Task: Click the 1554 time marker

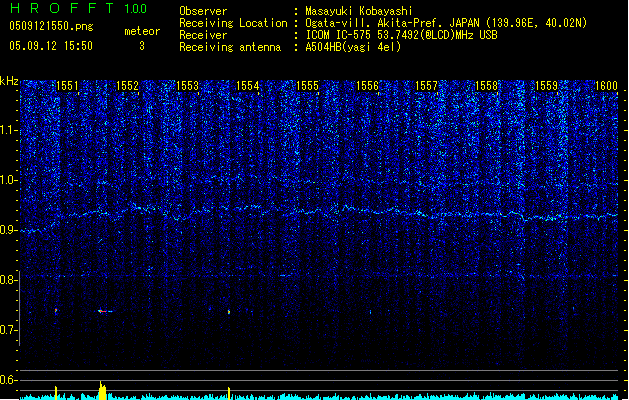Action: [x=247, y=87]
